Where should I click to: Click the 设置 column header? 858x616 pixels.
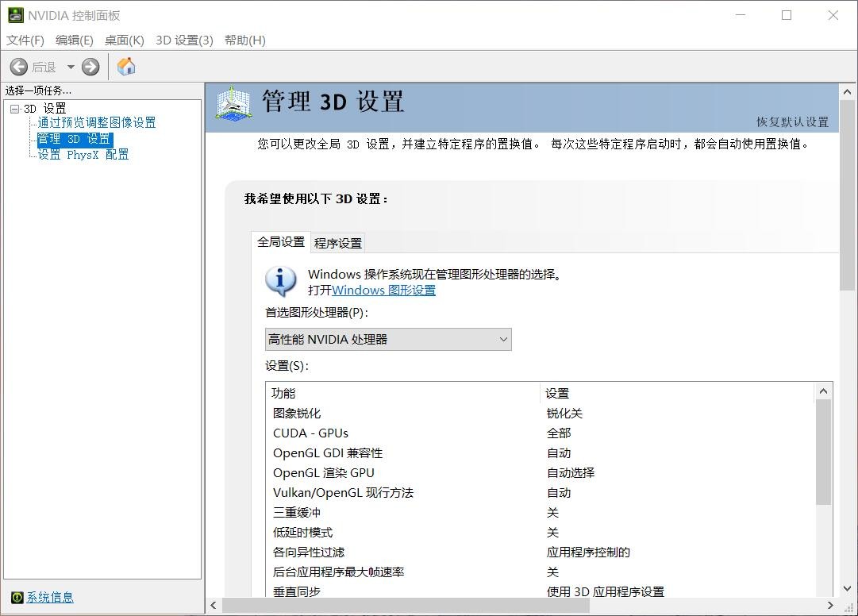click(677, 393)
